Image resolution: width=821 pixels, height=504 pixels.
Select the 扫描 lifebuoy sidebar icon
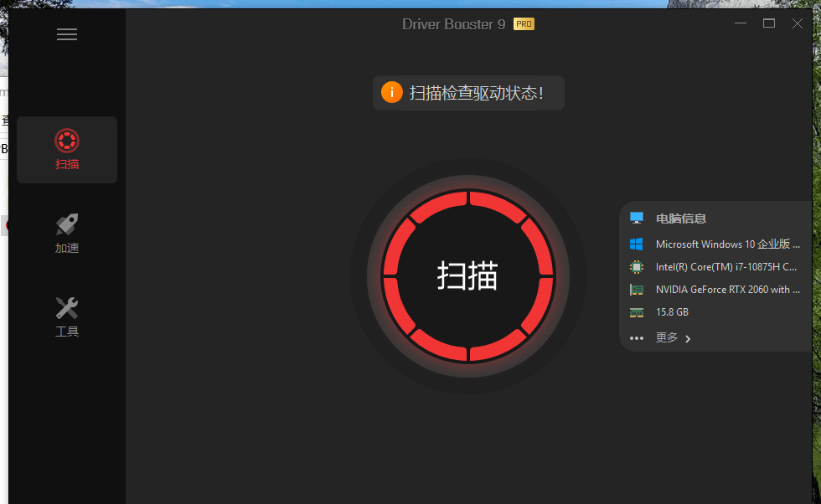67,141
